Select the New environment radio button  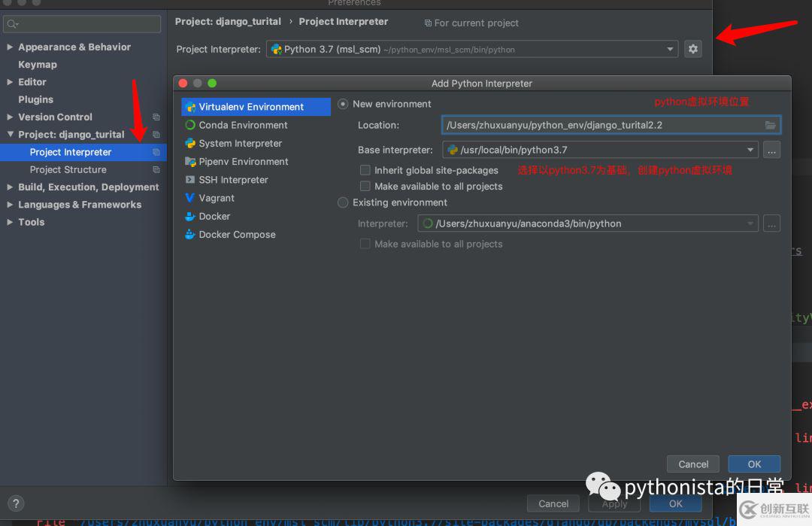pyautogui.click(x=343, y=104)
